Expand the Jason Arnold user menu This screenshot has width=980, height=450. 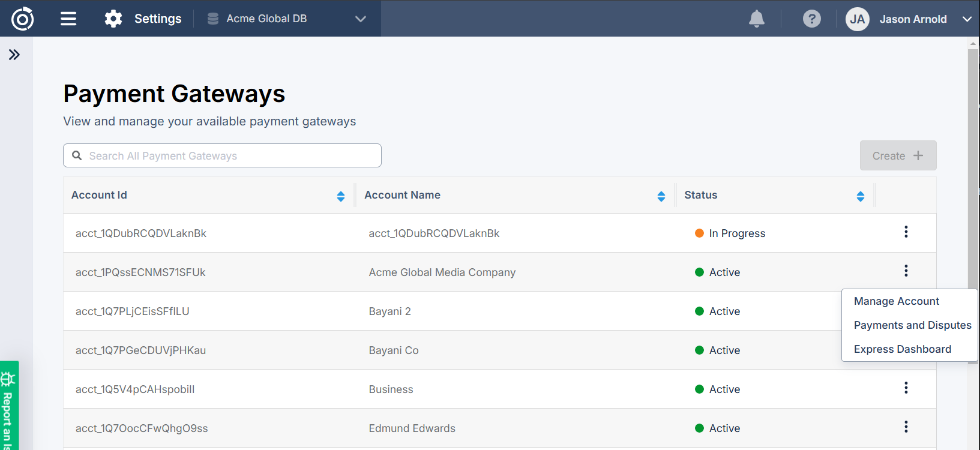[x=967, y=19]
